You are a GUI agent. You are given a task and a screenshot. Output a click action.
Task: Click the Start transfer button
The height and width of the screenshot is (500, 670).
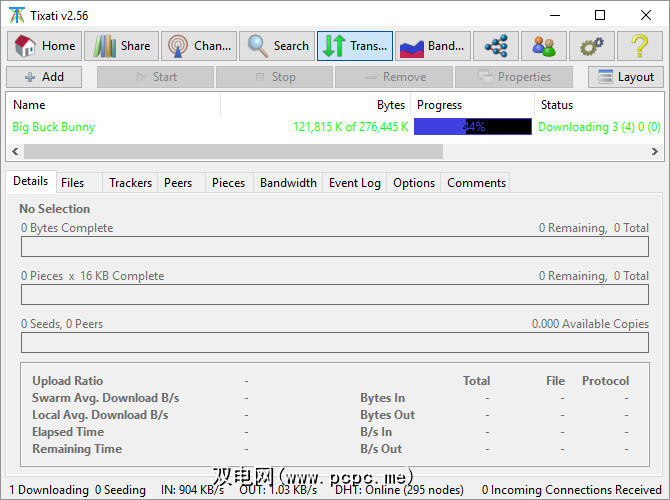point(156,77)
